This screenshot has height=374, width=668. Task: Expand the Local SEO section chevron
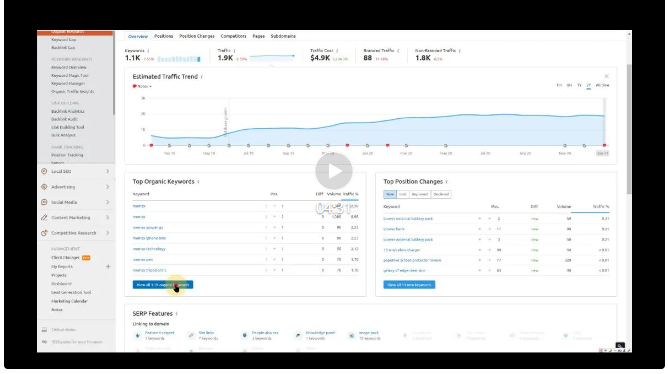pyautogui.click(x=107, y=171)
